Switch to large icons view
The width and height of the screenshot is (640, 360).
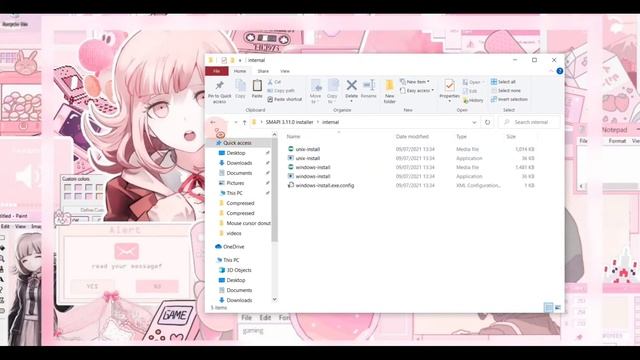pos(558,307)
